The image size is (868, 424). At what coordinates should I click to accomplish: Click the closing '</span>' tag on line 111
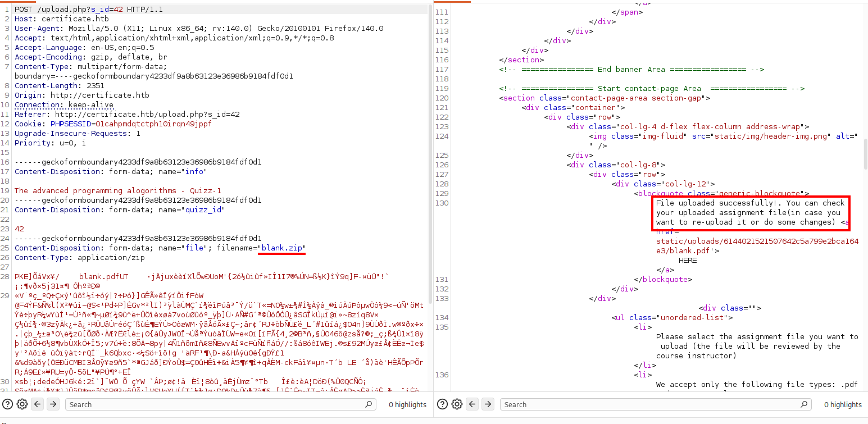(x=627, y=12)
